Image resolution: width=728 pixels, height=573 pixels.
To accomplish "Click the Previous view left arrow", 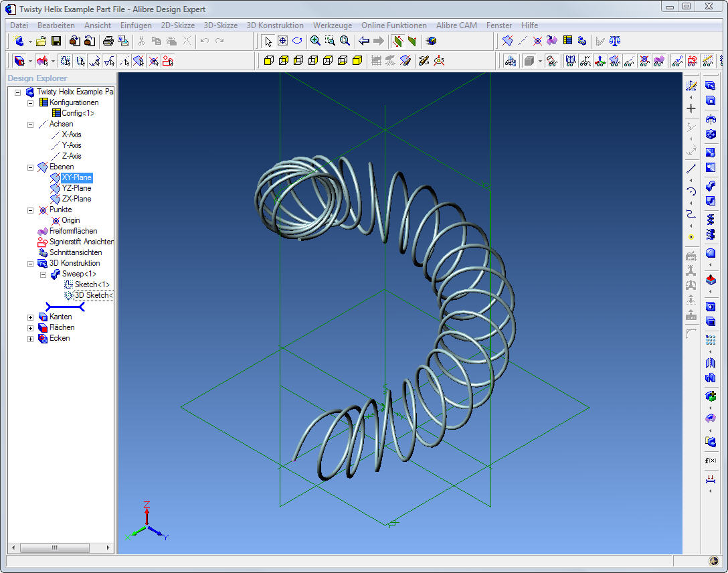I will pyautogui.click(x=364, y=41).
